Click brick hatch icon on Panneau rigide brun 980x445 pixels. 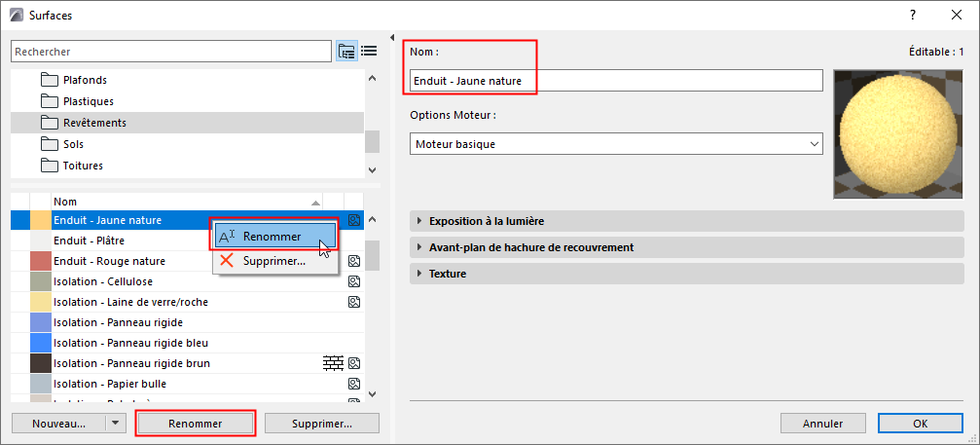pyautogui.click(x=334, y=363)
